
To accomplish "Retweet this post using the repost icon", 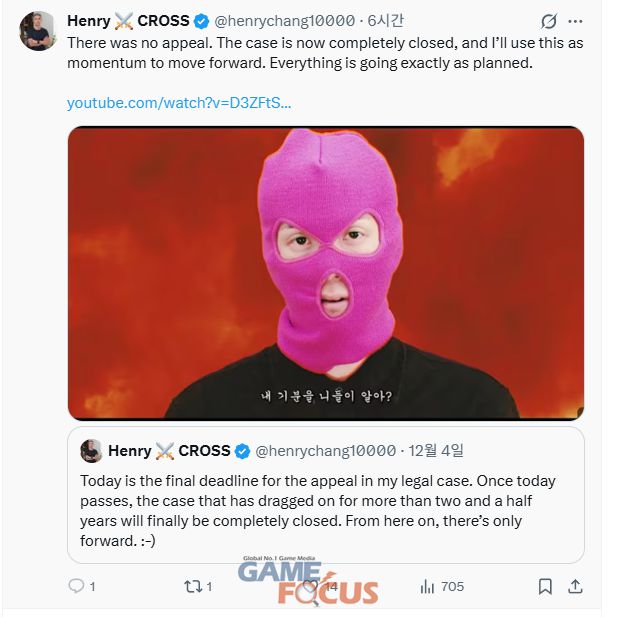I will coord(192,586).
